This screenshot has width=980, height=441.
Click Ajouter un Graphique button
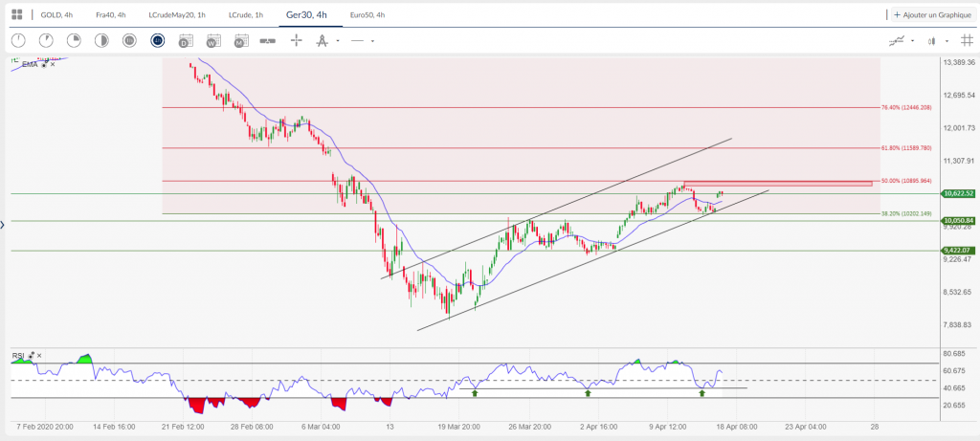pos(931,15)
